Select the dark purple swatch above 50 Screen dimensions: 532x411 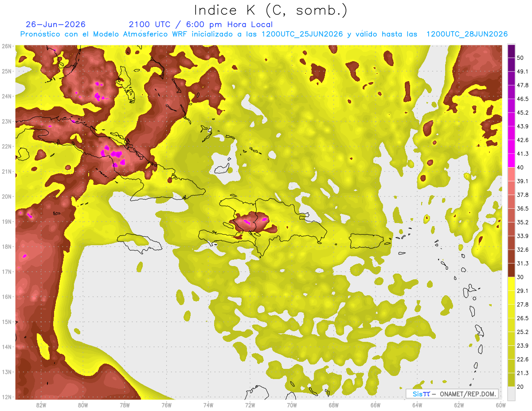pyautogui.click(x=511, y=51)
